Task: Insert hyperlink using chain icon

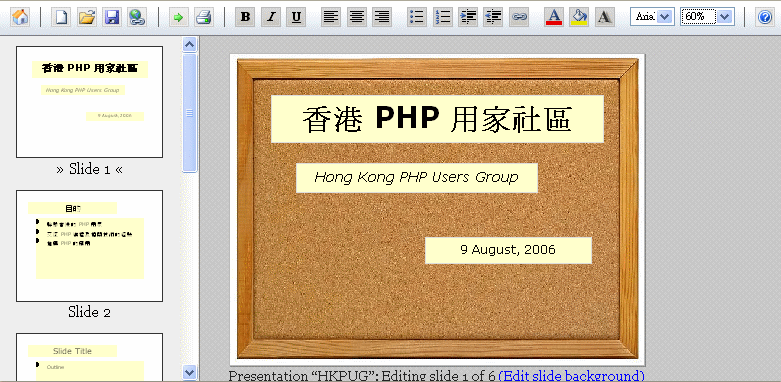Action: pos(519,17)
